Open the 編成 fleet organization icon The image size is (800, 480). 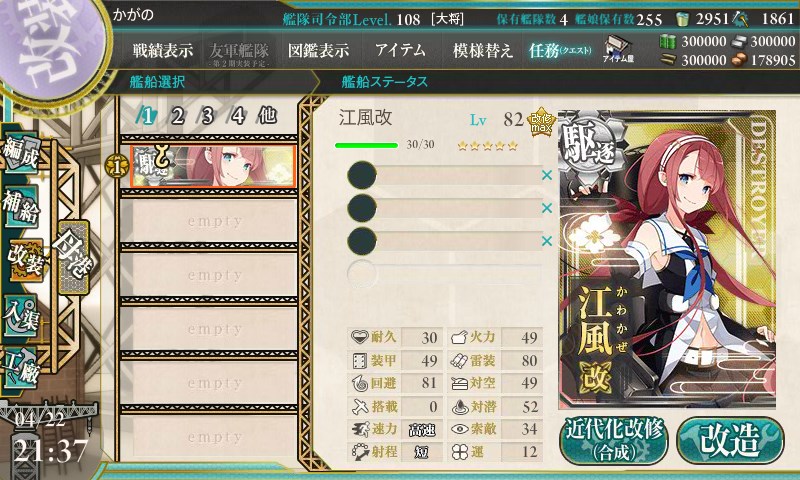pos(21,153)
